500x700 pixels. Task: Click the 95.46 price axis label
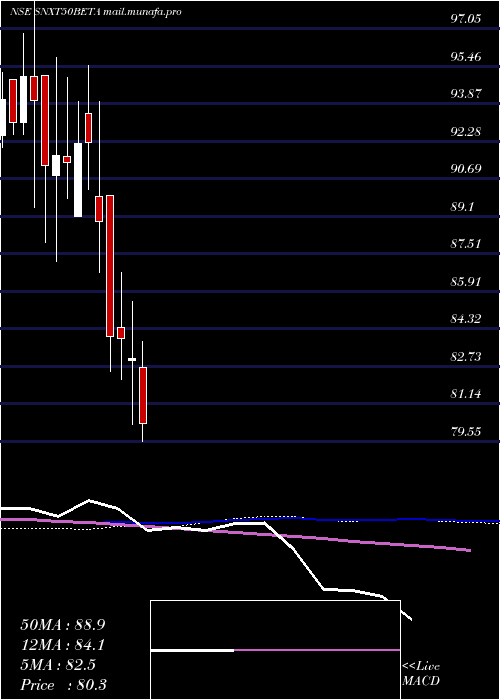pyautogui.click(x=466, y=57)
